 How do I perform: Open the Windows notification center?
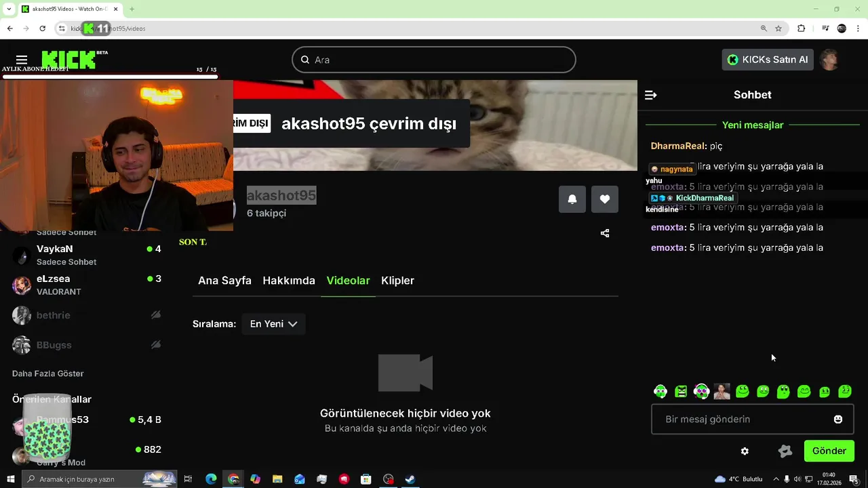point(854,479)
